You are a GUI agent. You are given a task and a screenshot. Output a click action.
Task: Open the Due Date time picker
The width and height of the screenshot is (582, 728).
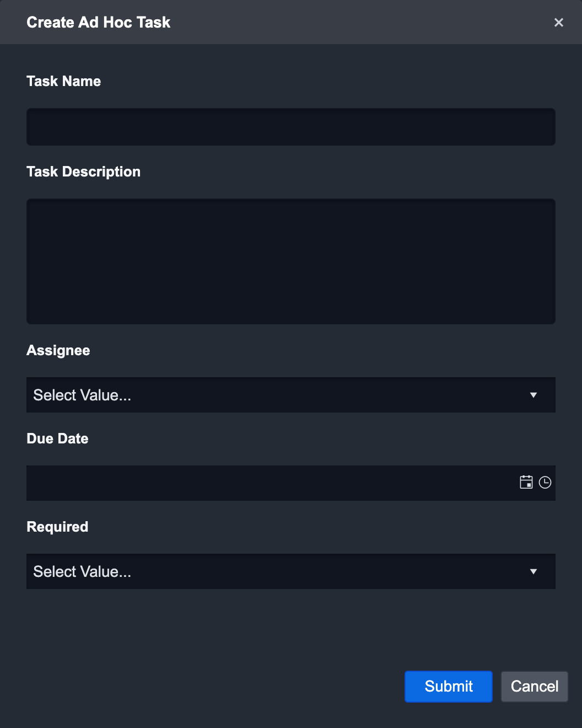click(x=545, y=483)
